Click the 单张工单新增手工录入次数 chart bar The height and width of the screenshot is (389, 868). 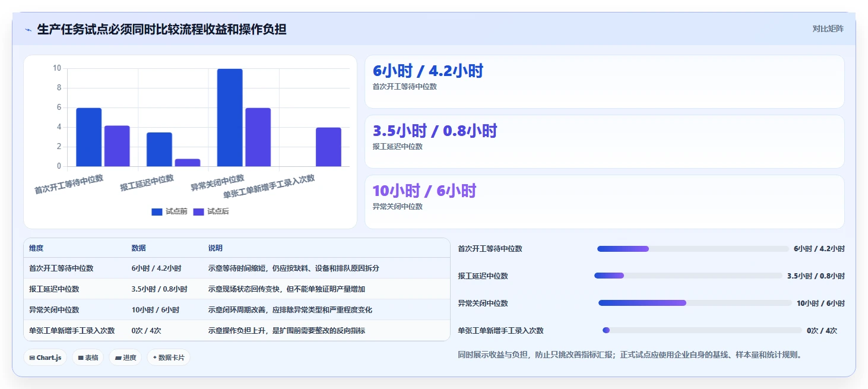tap(328, 147)
